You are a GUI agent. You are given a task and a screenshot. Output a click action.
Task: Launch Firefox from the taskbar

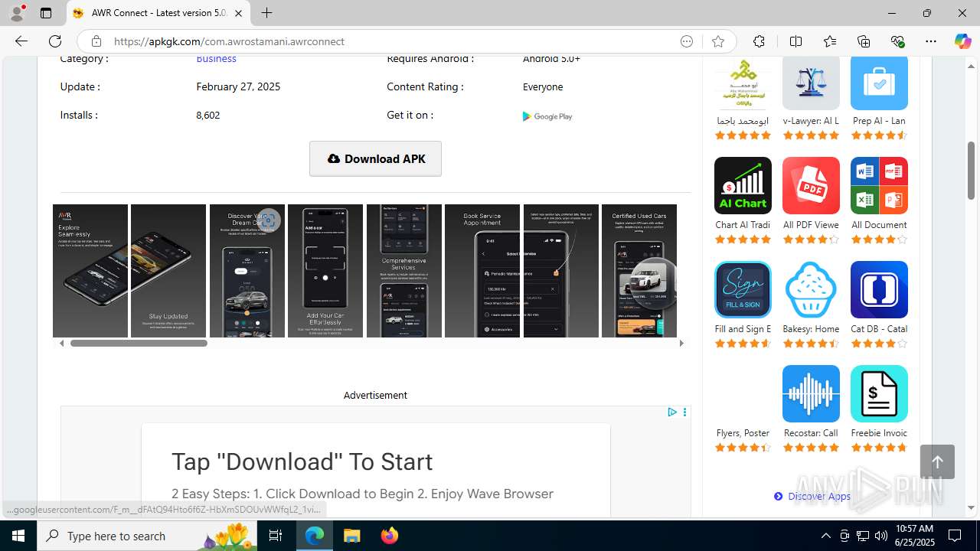click(x=390, y=536)
